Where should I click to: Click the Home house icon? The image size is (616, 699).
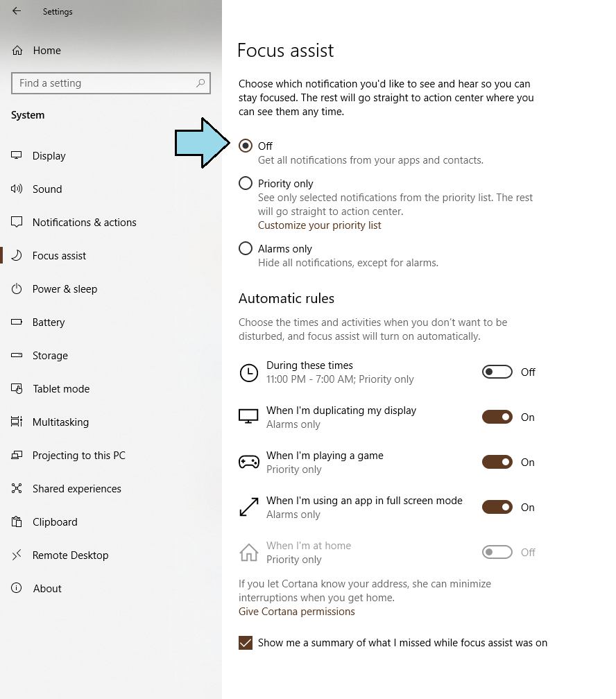coord(17,51)
